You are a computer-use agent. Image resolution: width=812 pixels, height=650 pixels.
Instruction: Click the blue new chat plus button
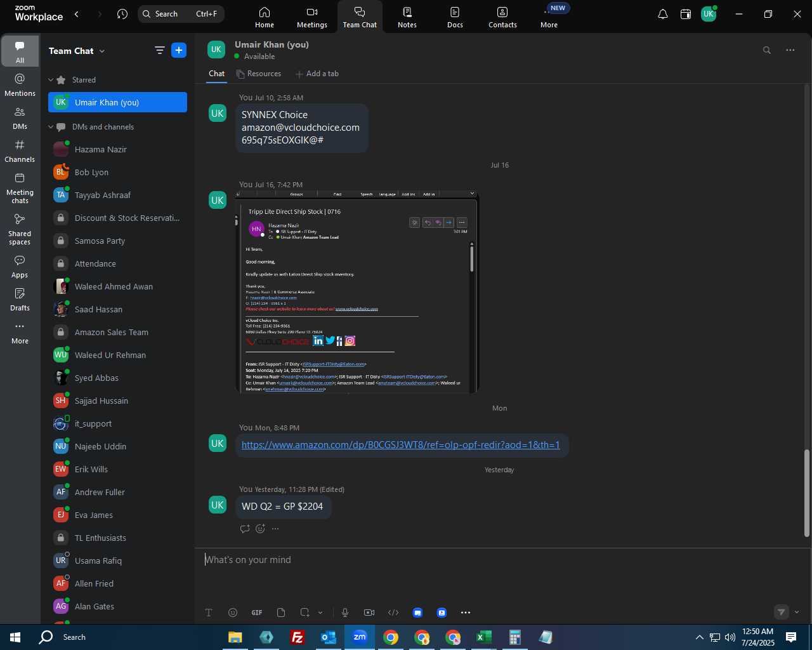point(179,50)
